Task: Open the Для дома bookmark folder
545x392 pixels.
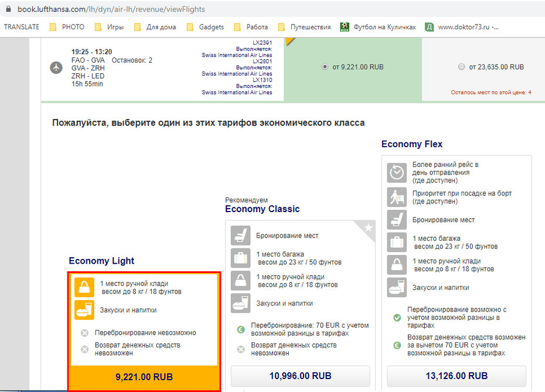Action: coord(155,27)
